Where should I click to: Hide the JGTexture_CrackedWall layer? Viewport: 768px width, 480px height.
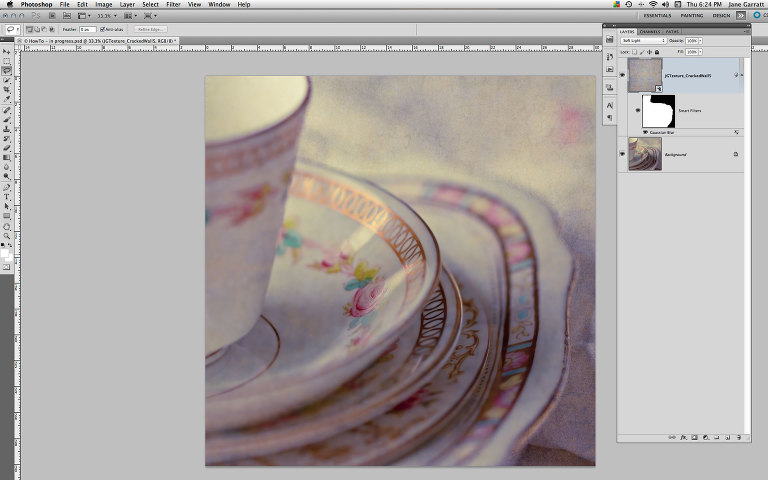point(622,75)
